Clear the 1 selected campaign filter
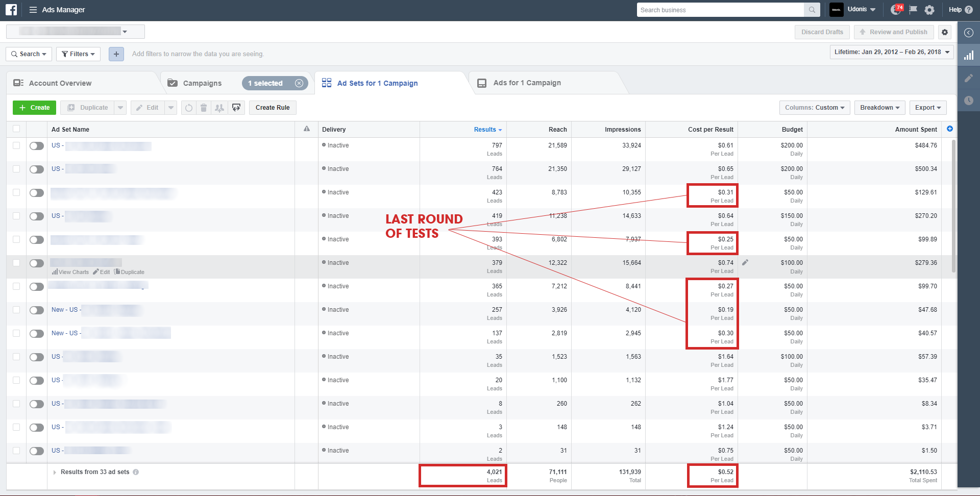Viewport: 980px width, 496px height. 299,83
